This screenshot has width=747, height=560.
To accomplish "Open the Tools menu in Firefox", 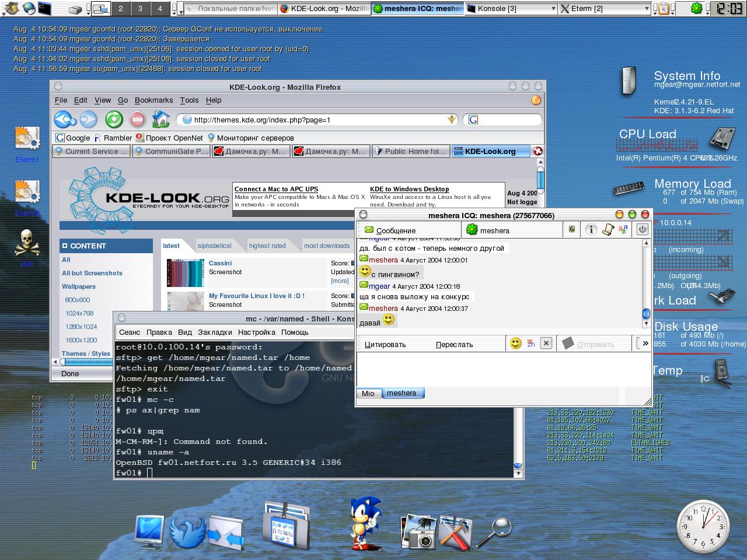I will click(x=189, y=100).
